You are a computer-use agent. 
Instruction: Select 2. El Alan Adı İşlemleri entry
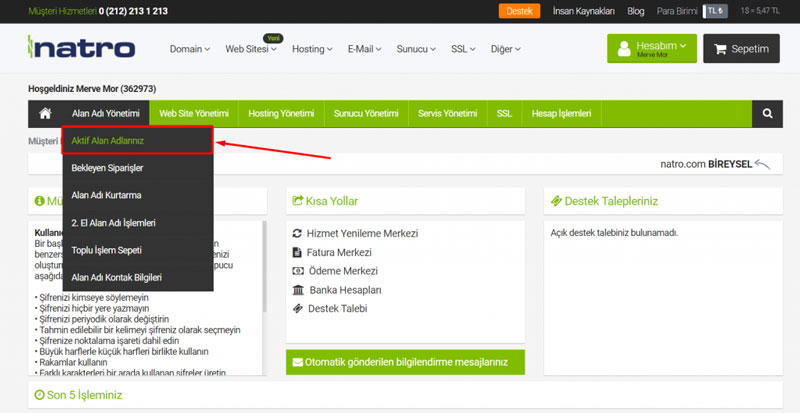pyautogui.click(x=138, y=223)
